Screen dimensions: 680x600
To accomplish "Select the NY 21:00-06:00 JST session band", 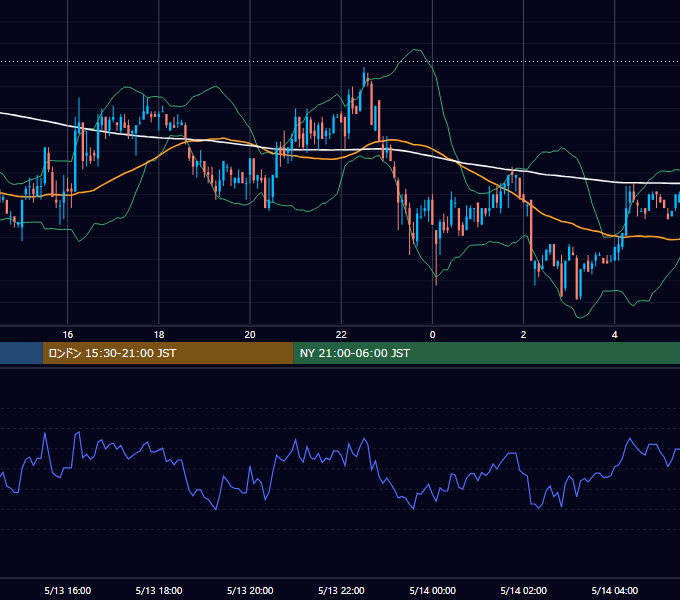I will point(487,353).
